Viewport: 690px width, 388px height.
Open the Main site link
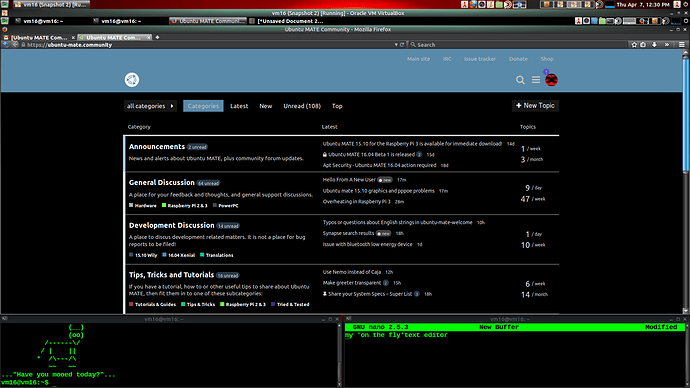tap(418, 59)
